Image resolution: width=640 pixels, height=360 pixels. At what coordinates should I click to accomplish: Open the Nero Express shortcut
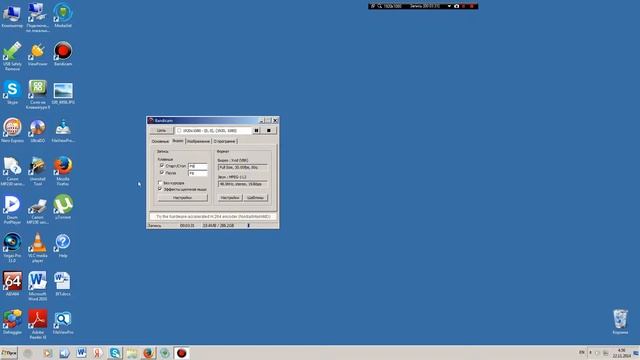pyautogui.click(x=12, y=130)
